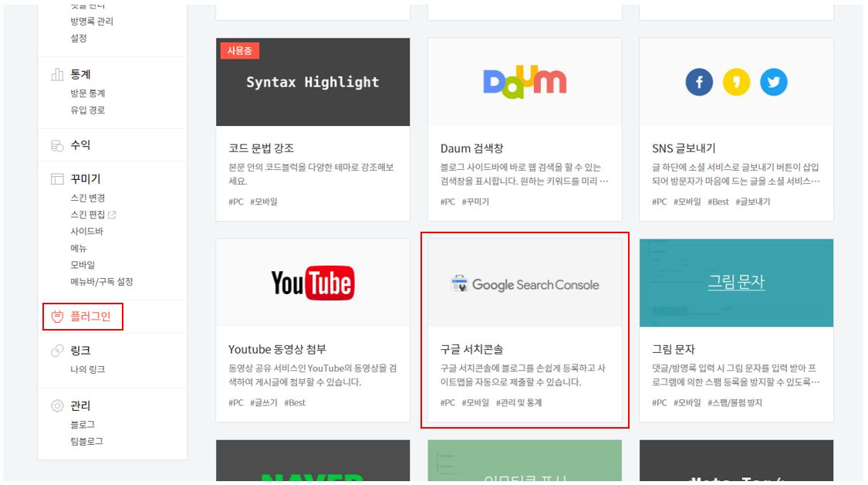Click the 나의 링크 link
This screenshot has height=485, width=868.
tap(86, 369)
